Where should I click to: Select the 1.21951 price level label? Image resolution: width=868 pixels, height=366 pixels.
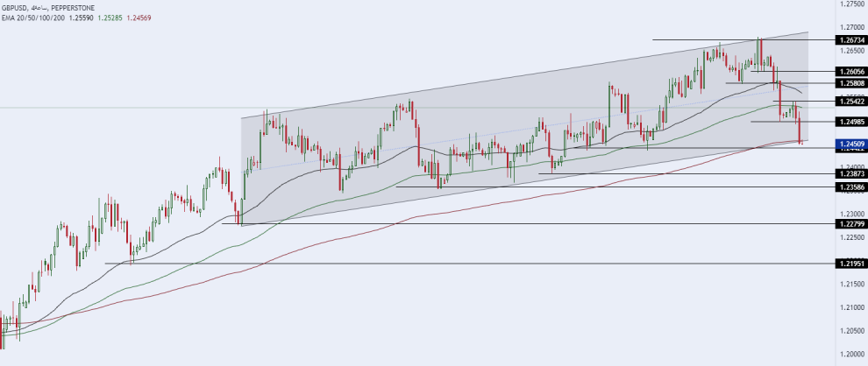851,264
